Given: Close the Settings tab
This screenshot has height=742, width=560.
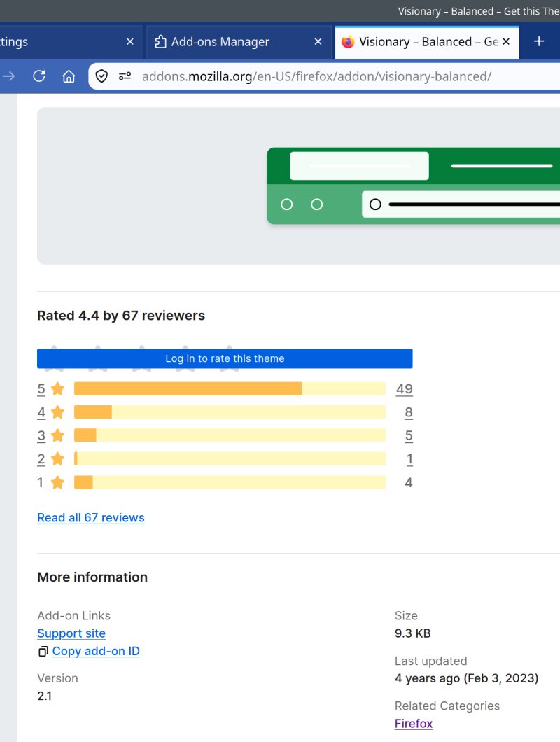Looking at the screenshot, I should coord(130,41).
